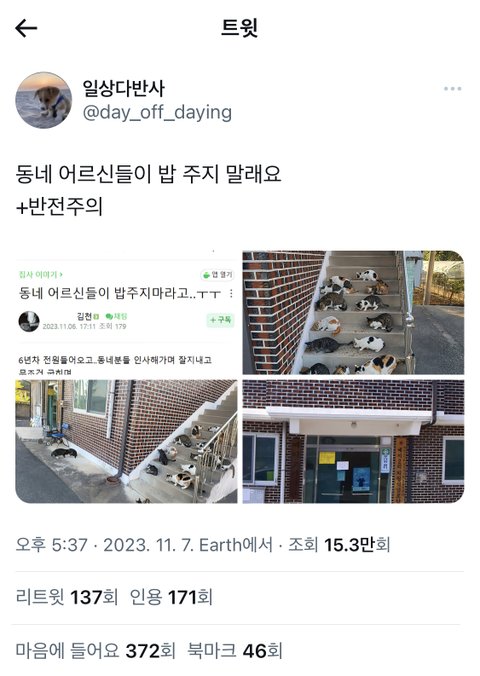View the 인용 171회 quotes
This screenshot has width=480, height=676.
(x=171, y=598)
